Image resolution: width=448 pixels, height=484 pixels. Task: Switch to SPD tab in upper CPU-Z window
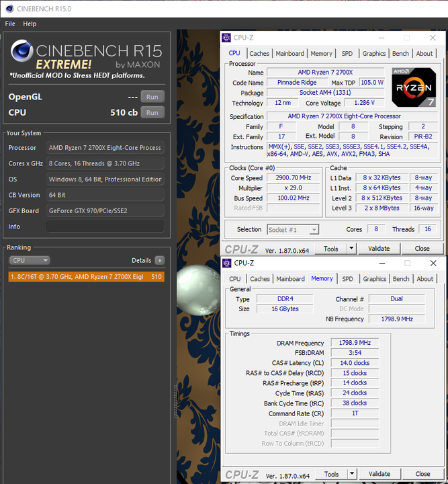point(347,53)
